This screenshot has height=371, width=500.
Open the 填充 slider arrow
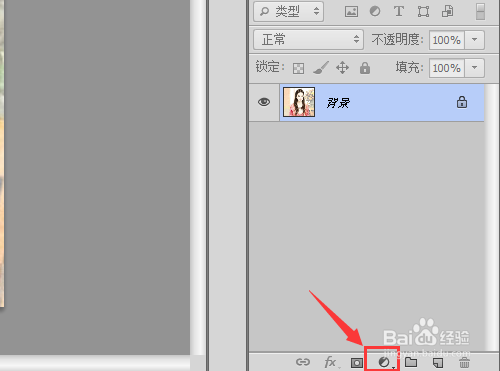click(474, 68)
